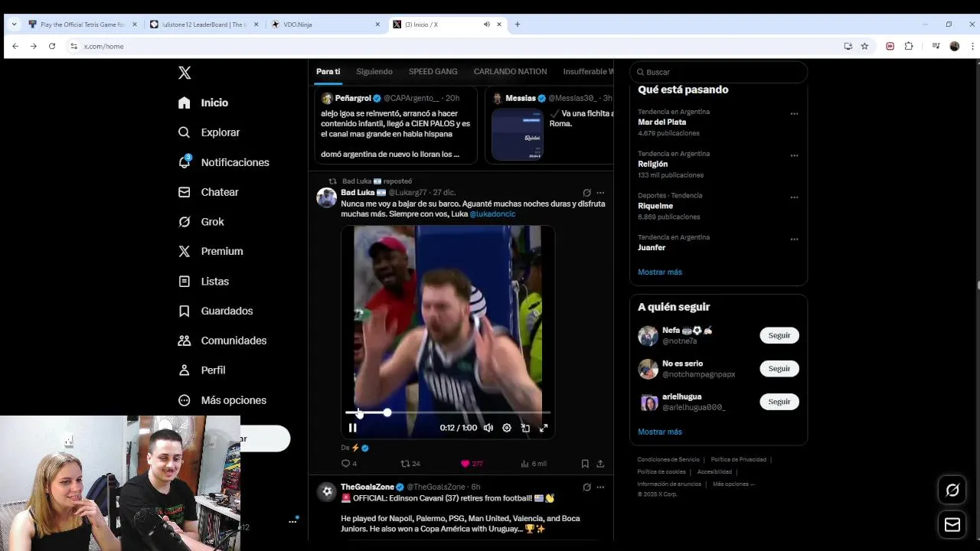Open Grok from the sidebar
Viewport: 980px width, 551px height.
click(201, 222)
